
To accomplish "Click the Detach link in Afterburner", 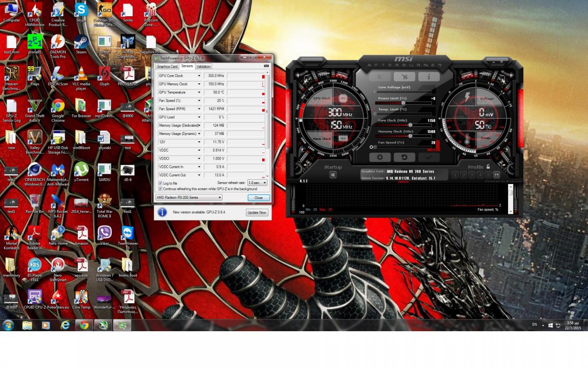I will pyautogui.click(x=403, y=182).
